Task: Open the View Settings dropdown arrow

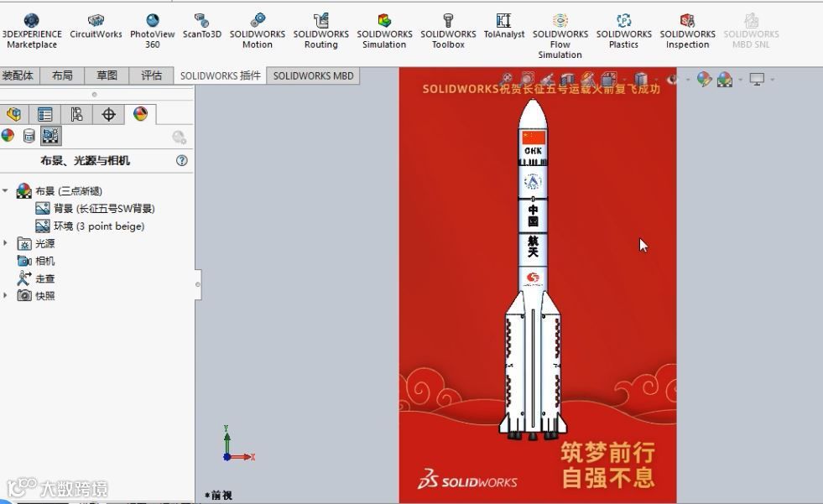Action: coord(772,80)
